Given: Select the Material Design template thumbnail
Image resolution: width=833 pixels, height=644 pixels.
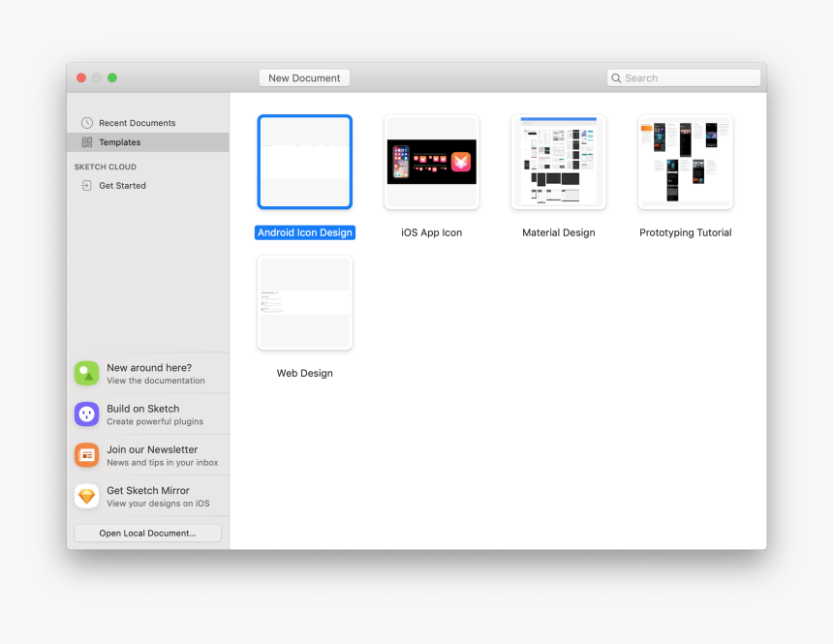Looking at the screenshot, I should (x=559, y=162).
